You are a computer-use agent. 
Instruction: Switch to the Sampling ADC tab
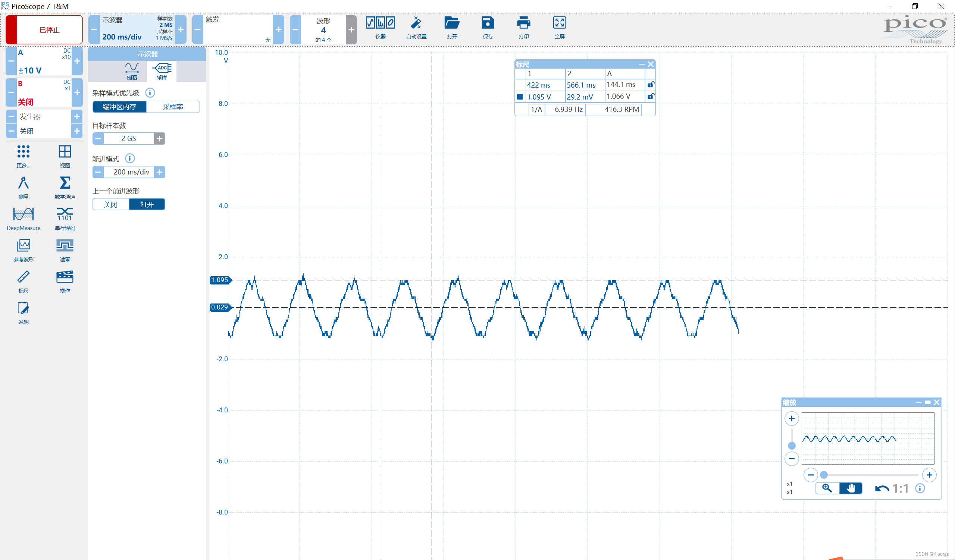pos(162,70)
